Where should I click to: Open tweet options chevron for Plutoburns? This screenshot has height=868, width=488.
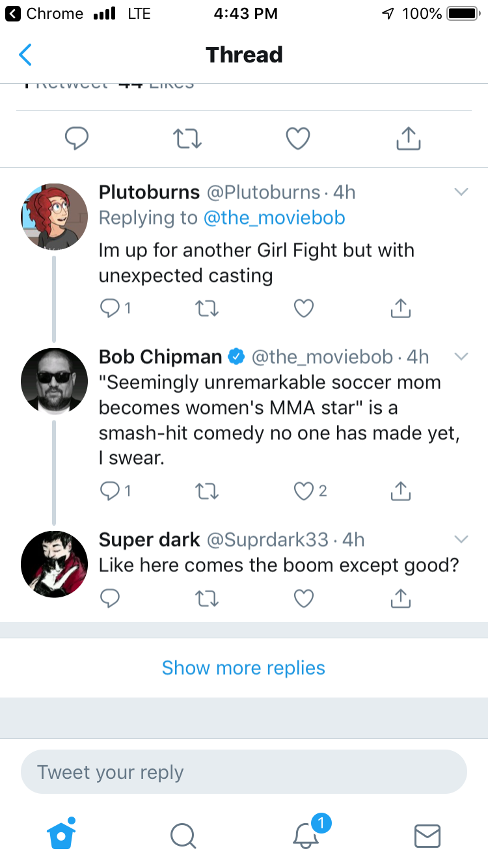click(461, 192)
